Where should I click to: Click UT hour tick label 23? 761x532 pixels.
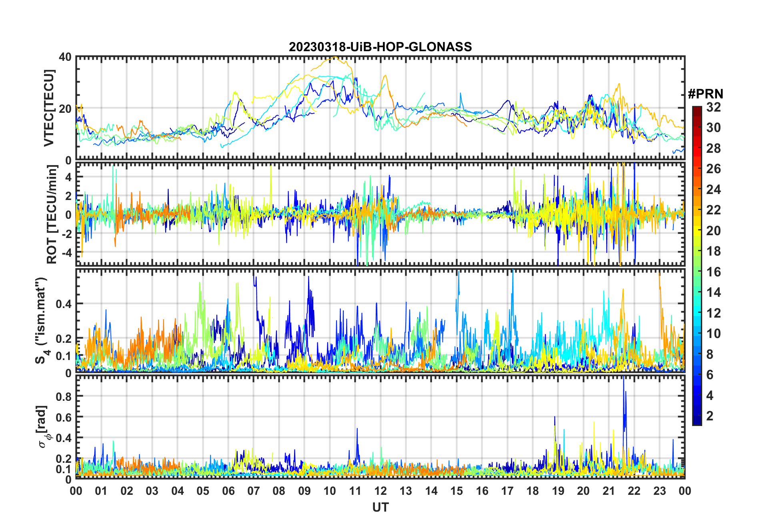(x=659, y=491)
